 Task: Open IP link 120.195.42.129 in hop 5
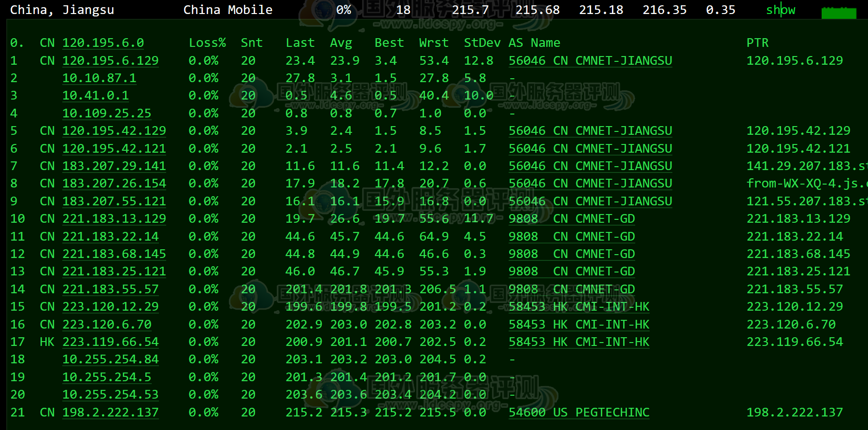[x=114, y=131]
